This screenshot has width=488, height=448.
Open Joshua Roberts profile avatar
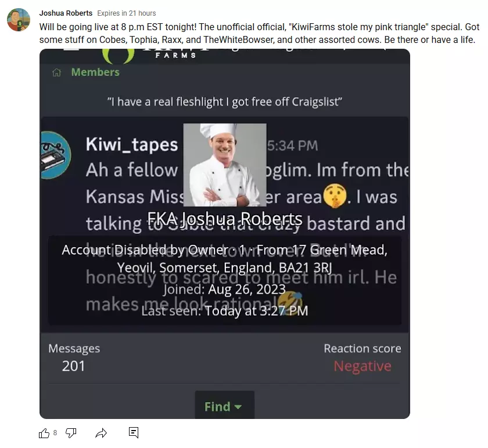pyautogui.click(x=19, y=20)
